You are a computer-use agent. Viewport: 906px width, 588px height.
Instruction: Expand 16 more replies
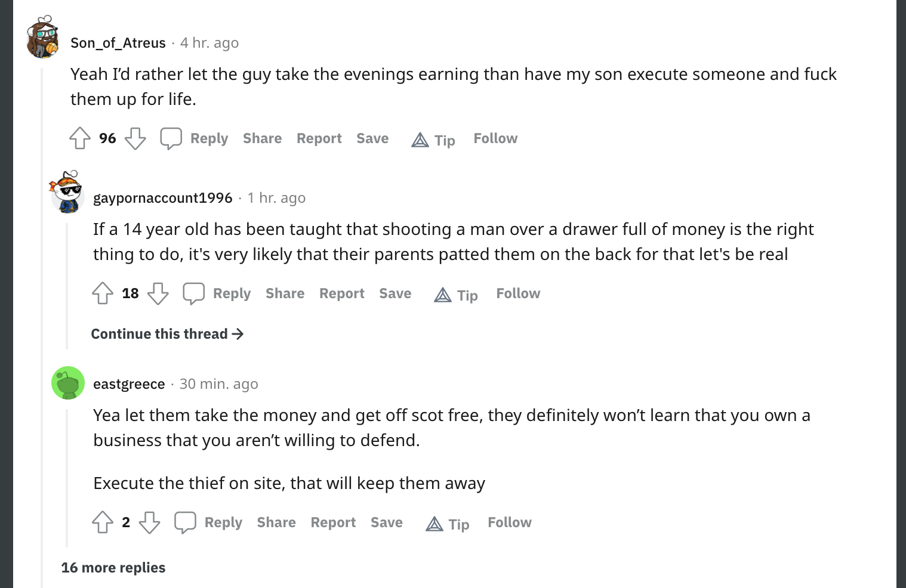113,568
